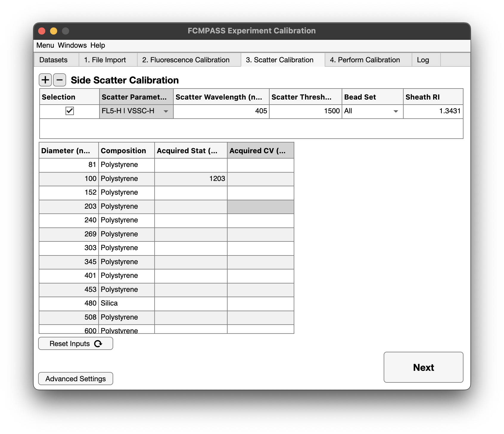Click the Diameter column header

pyautogui.click(x=69, y=151)
